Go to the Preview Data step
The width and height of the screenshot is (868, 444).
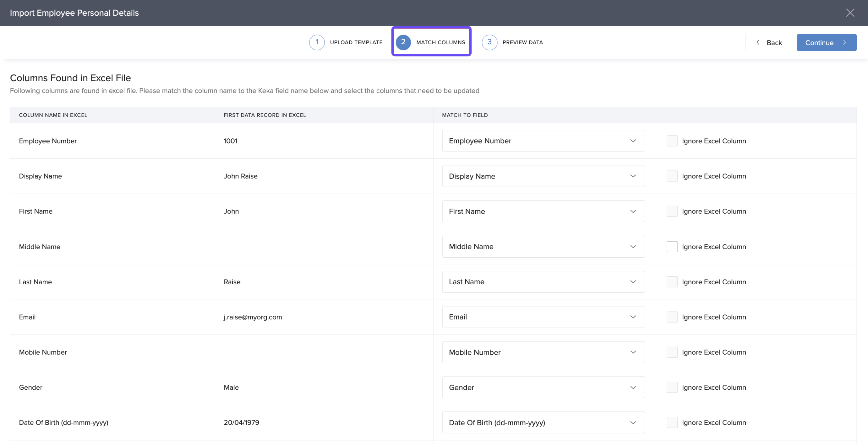click(522, 42)
